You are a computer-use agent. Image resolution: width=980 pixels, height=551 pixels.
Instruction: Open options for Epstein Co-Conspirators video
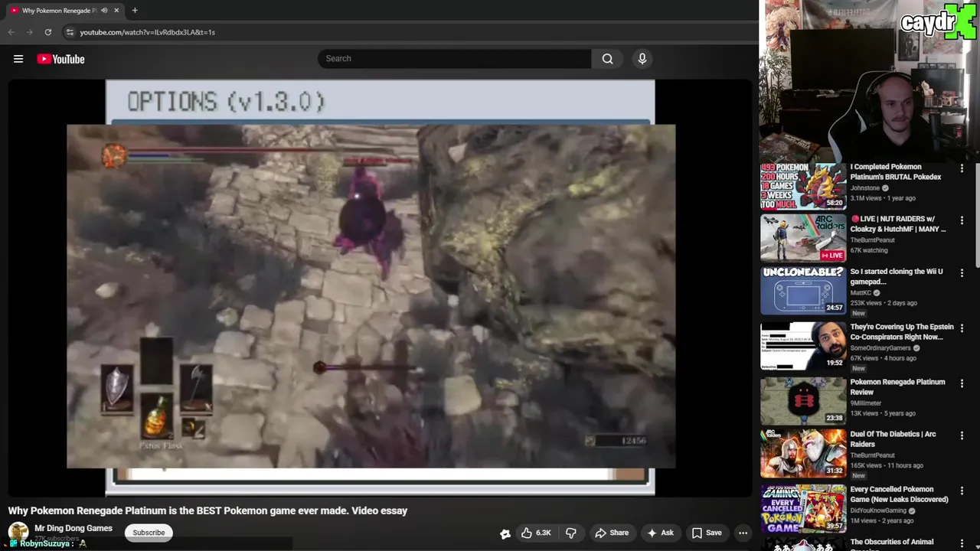click(x=962, y=328)
